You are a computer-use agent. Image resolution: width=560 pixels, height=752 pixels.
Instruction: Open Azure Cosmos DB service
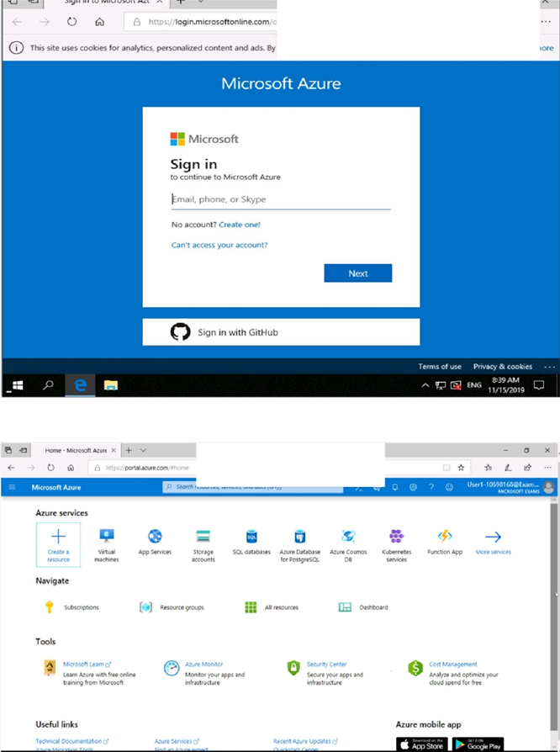click(x=348, y=545)
